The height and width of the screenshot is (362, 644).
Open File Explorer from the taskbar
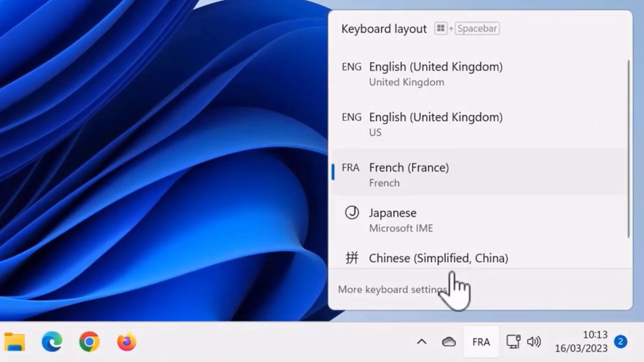pyautogui.click(x=15, y=342)
